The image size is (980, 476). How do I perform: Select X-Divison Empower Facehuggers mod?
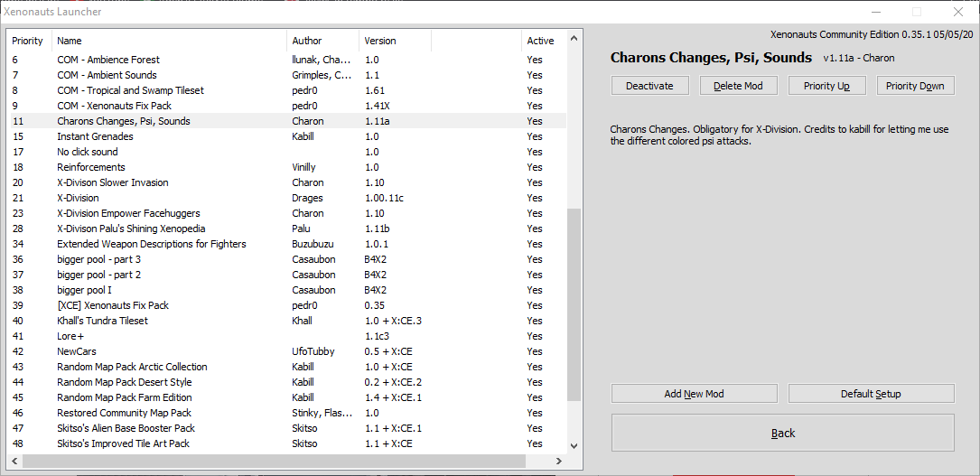pyautogui.click(x=287, y=213)
